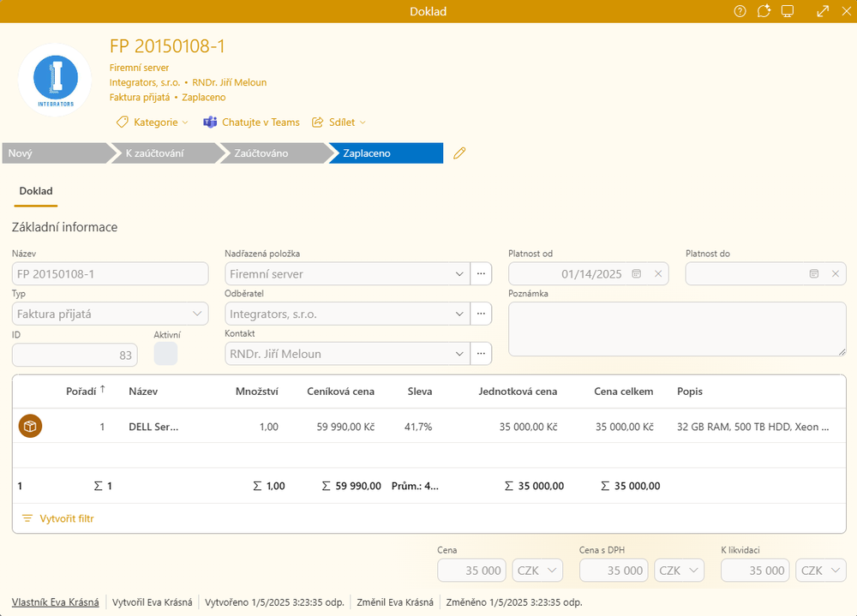Click into the Poznámka text area

[x=677, y=328]
